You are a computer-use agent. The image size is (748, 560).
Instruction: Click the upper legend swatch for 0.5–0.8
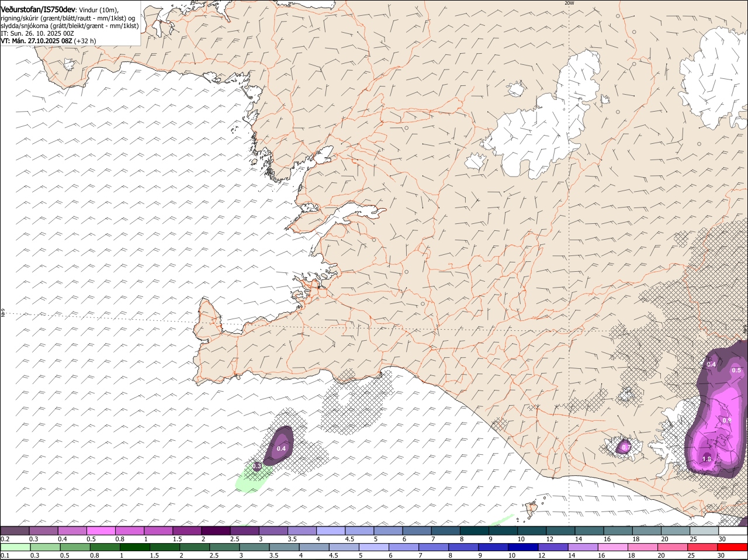coord(101,530)
